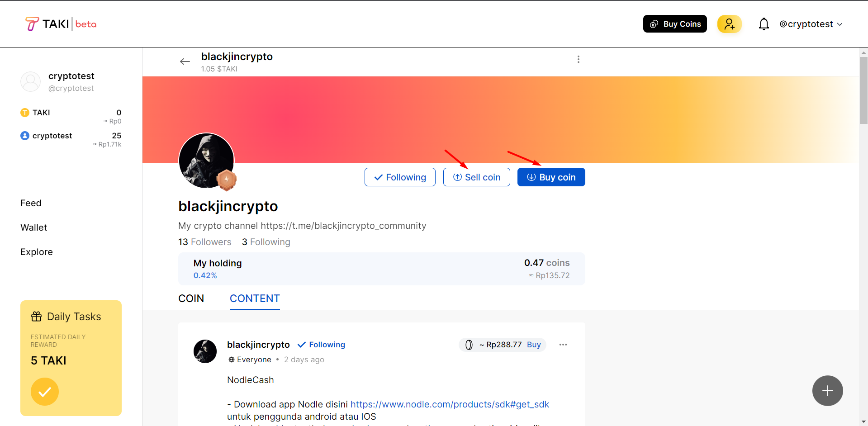Image resolution: width=868 pixels, height=426 pixels.
Task: Click the globe Everyone audience icon
Action: (x=232, y=360)
